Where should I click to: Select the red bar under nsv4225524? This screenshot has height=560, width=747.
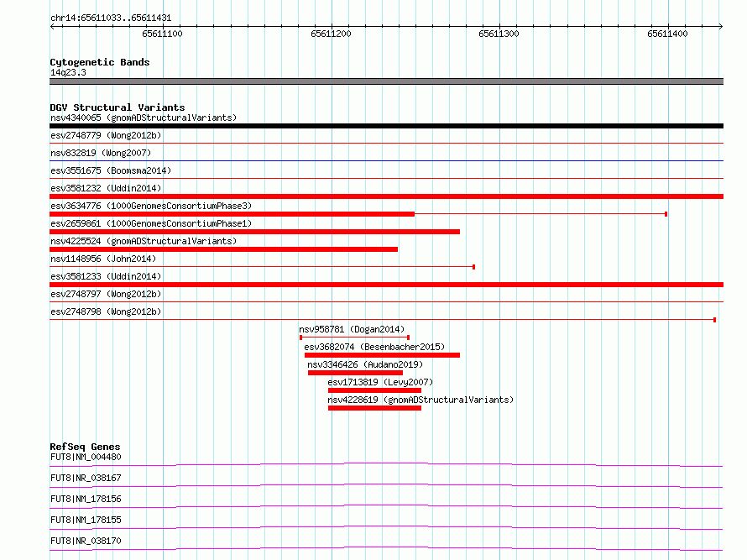pyautogui.click(x=223, y=249)
